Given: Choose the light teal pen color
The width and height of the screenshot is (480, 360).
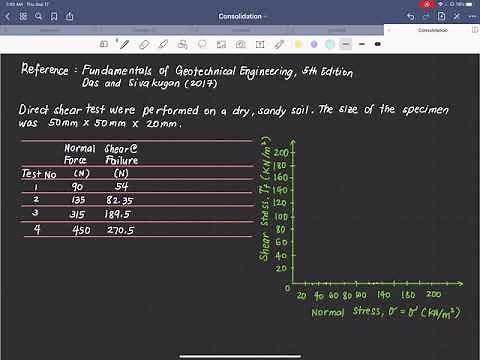Looking at the screenshot, I should [x=330, y=44].
